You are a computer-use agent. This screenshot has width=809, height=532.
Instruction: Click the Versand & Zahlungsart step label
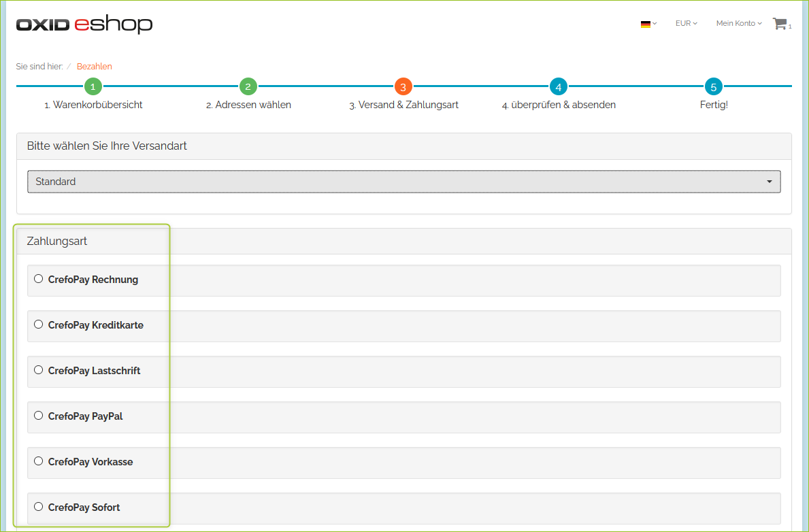[x=404, y=105]
